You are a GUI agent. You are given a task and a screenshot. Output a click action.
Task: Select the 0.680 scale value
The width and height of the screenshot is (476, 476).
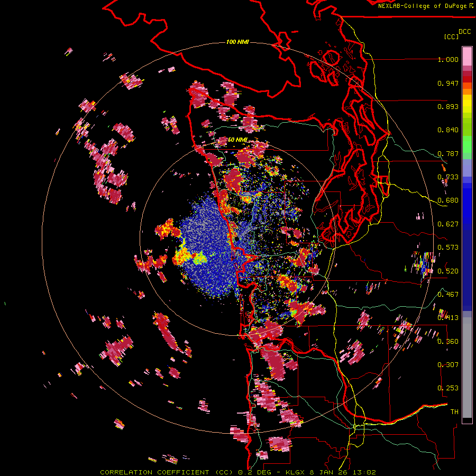[448, 200]
